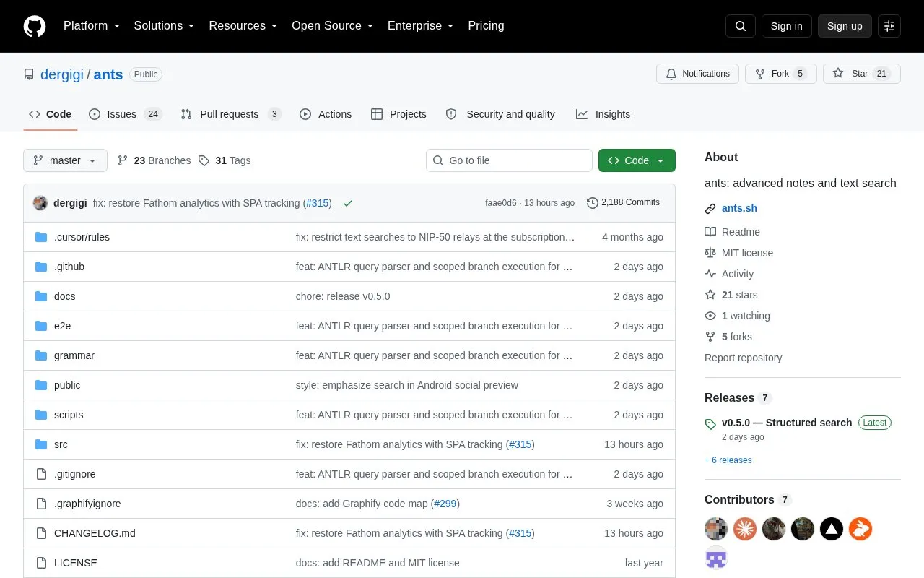This screenshot has width=924, height=578.
Task: Open dergigi avatar next to latest commit
Action: [40, 203]
